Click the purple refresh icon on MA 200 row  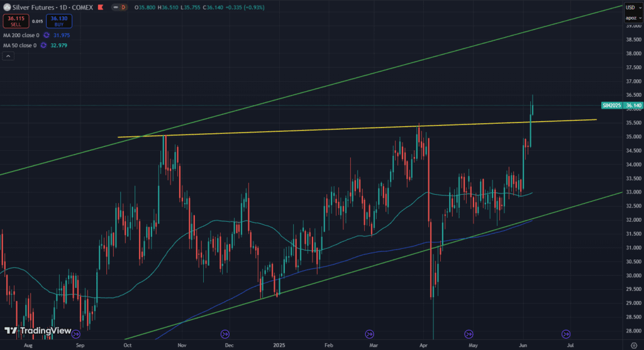pos(47,35)
